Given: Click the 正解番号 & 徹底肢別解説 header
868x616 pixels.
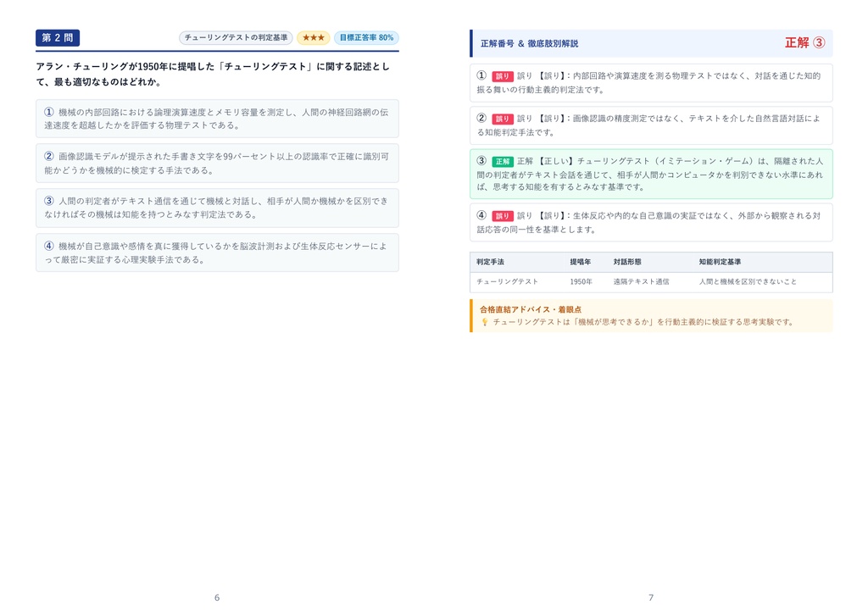Looking at the screenshot, I should click(529, 43).
